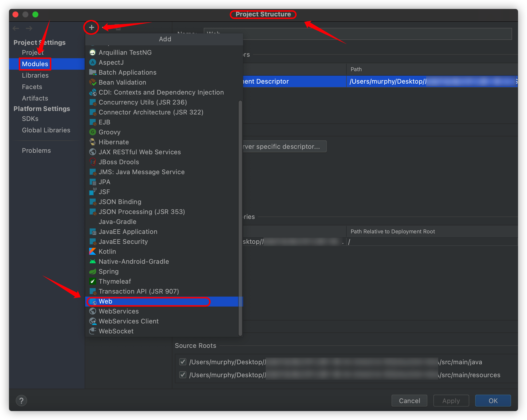527x420 pixels.
Task: Click the Add facet plus button
Action: [x=91, y=28]
